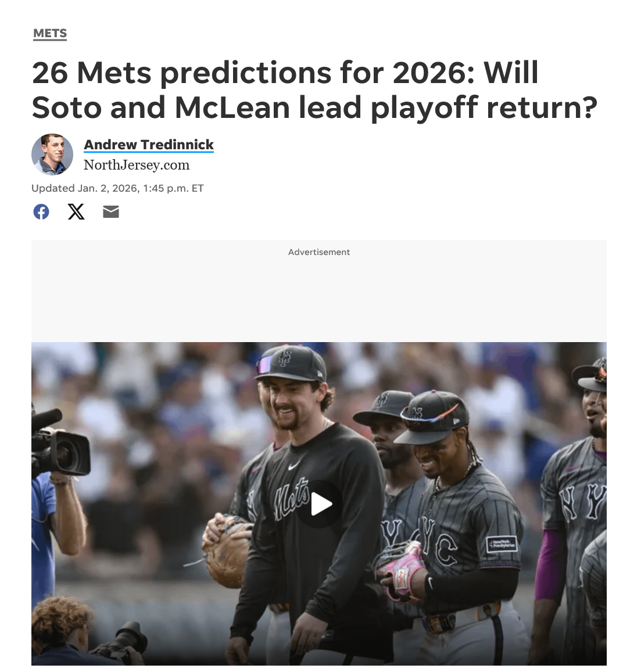The image size is (623, 672).
Task: Click the NY logo on bearded player's cap
Action: tap(285, 358)
